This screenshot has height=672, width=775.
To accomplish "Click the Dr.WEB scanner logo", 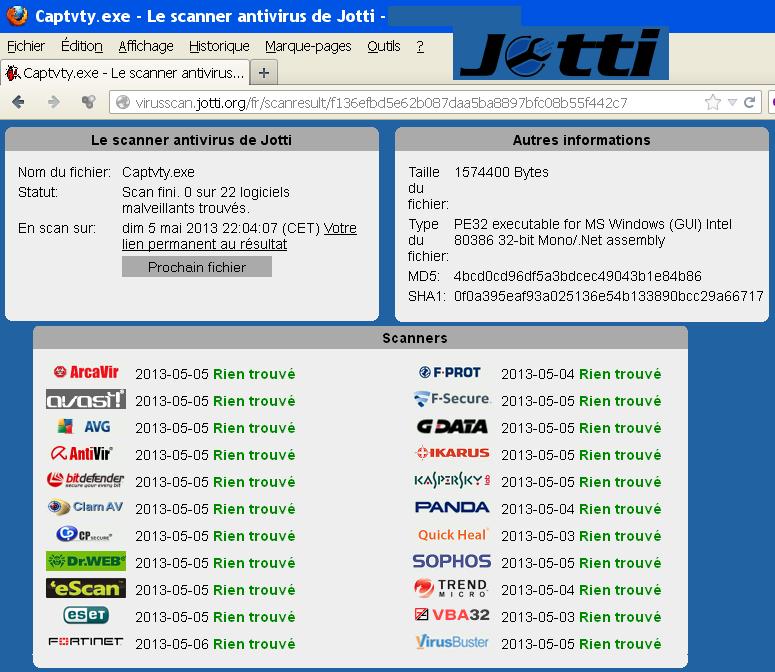I will point(86,562).
